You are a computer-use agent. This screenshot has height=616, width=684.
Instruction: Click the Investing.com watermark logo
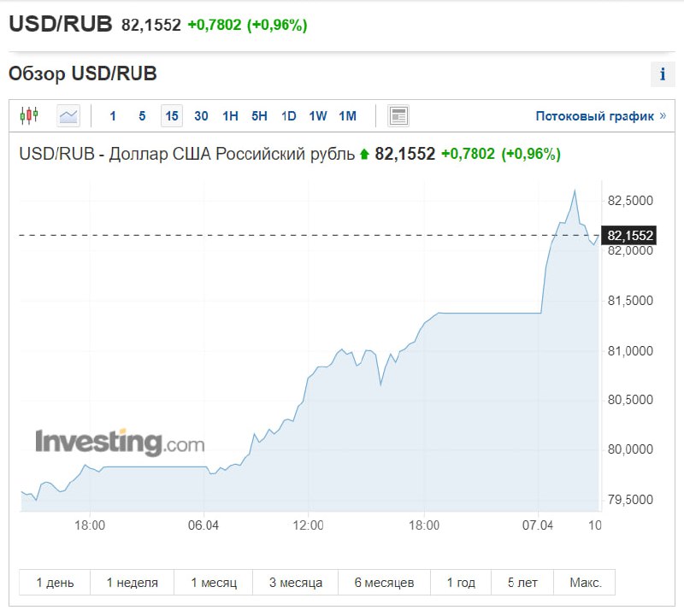(x=120, y=443)
